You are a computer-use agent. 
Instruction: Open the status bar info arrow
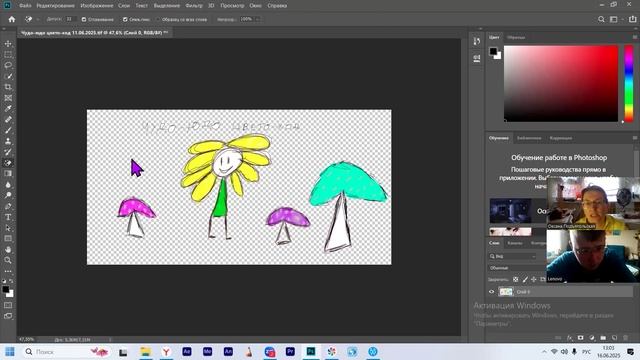(110, 340)
